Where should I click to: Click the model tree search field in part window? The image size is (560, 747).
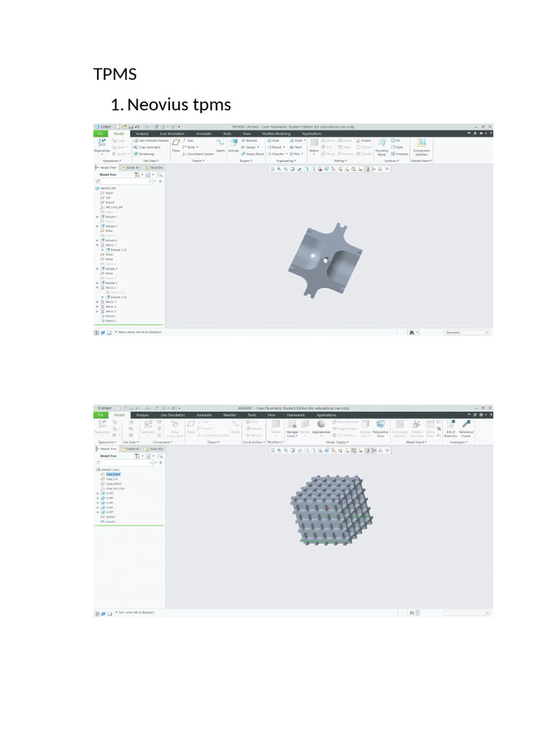tap(126, 182)
